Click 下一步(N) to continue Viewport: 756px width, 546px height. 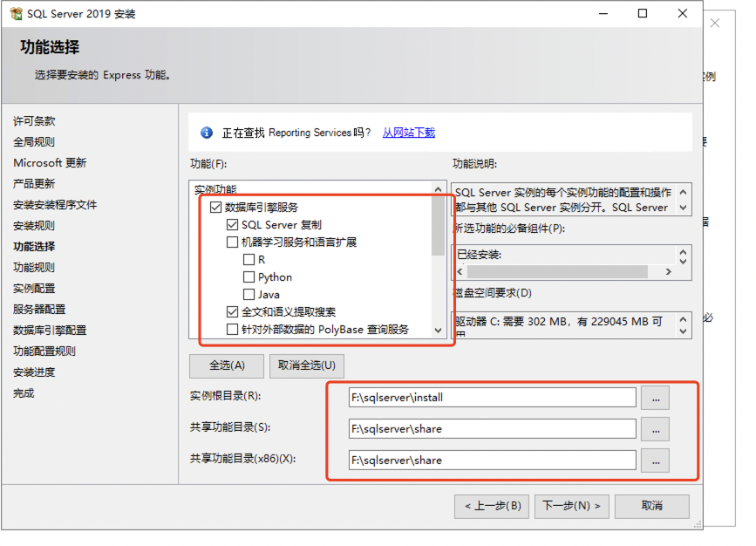[571, 506]
